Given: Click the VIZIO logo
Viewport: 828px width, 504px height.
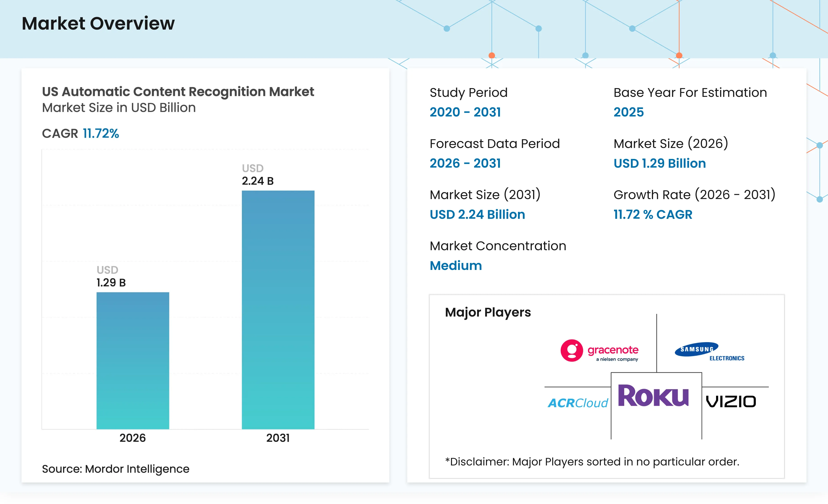Looking at the screenshot, I should pos(731,402).
